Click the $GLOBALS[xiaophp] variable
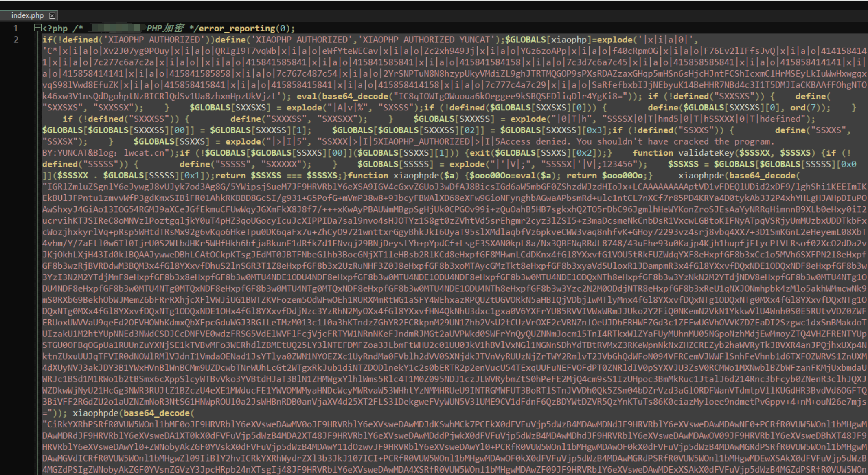Image resolution: width=868 pixels, height=475 pixels. (x=548, y=40)
